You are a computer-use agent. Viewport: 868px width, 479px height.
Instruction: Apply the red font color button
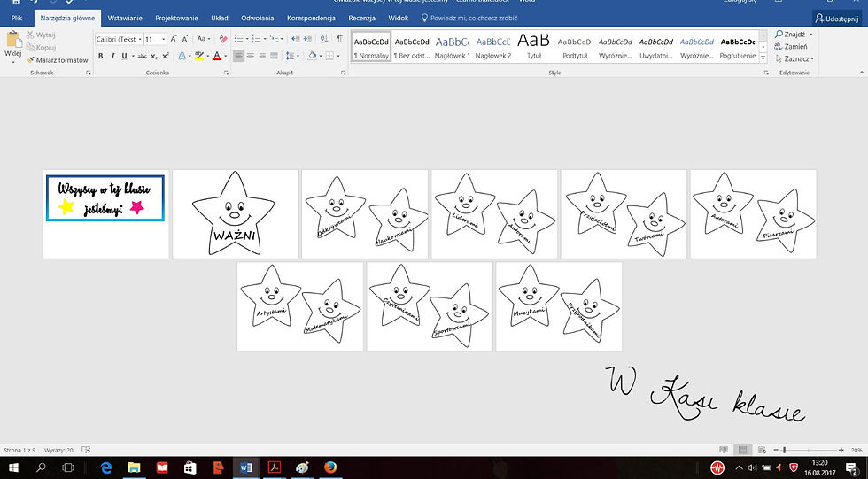[216, 56]
